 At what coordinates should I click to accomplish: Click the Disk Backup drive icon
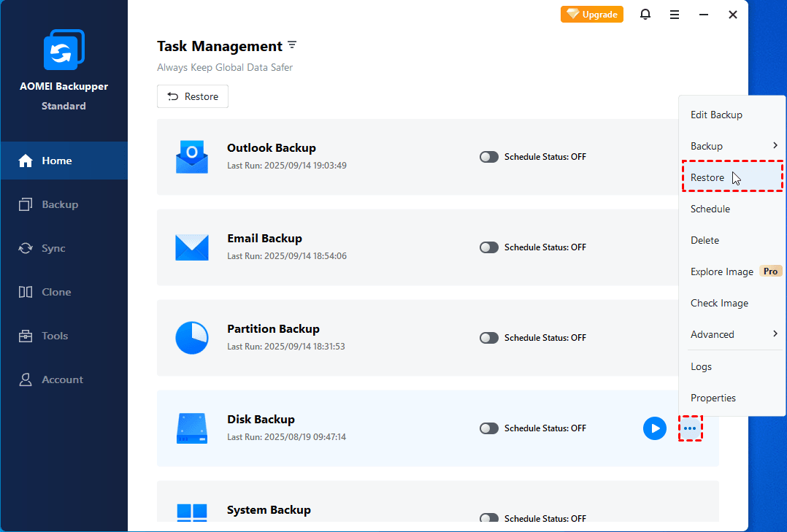coord(191,428)
